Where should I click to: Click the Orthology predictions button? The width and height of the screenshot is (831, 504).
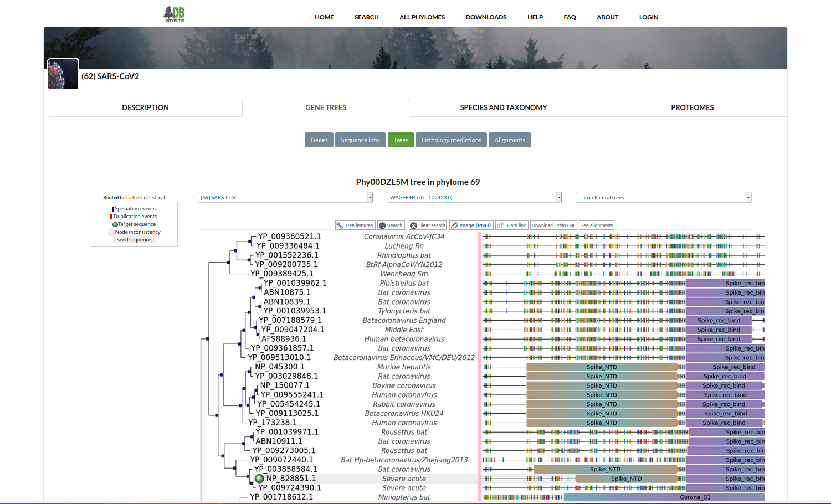pyautogui.click(x=451, y=140)
